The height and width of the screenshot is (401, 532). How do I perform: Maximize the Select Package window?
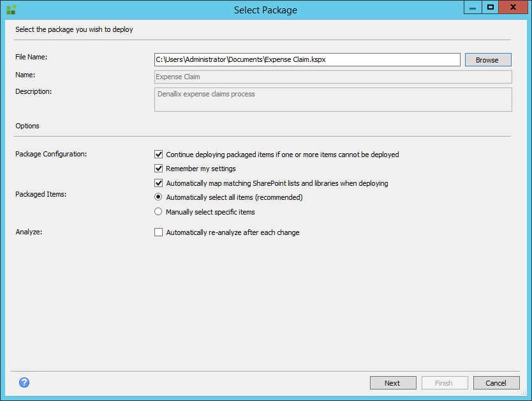pos(491,8)
